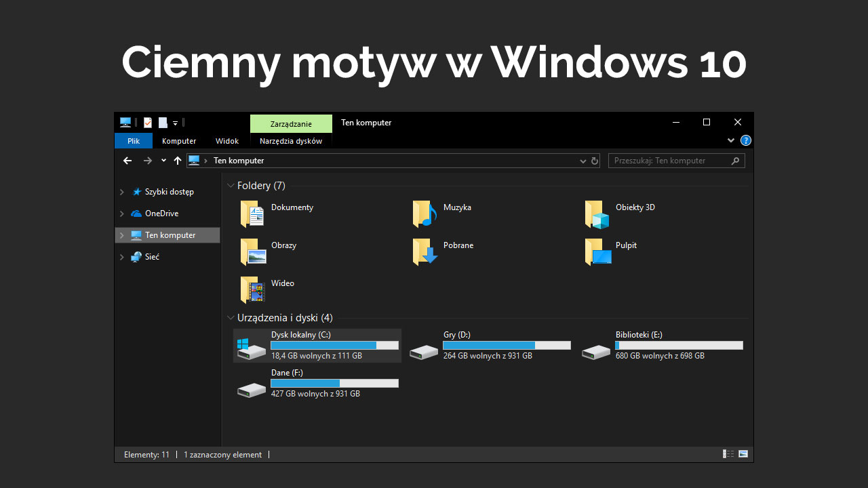Screen dimensions: 868x488
Task: Expand the OneDrive tree node
Action: tap(122, 213)
